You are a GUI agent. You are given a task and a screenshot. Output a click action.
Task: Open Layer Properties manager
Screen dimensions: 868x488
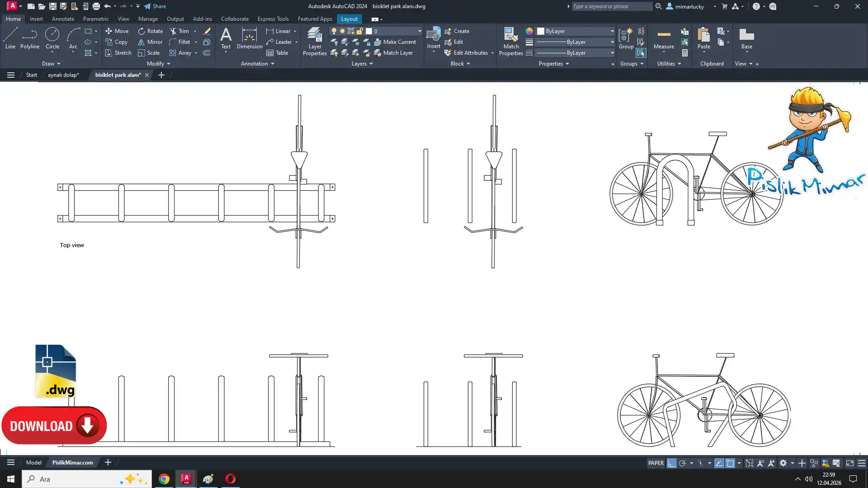pyautogui.click(x=315, y=41)
